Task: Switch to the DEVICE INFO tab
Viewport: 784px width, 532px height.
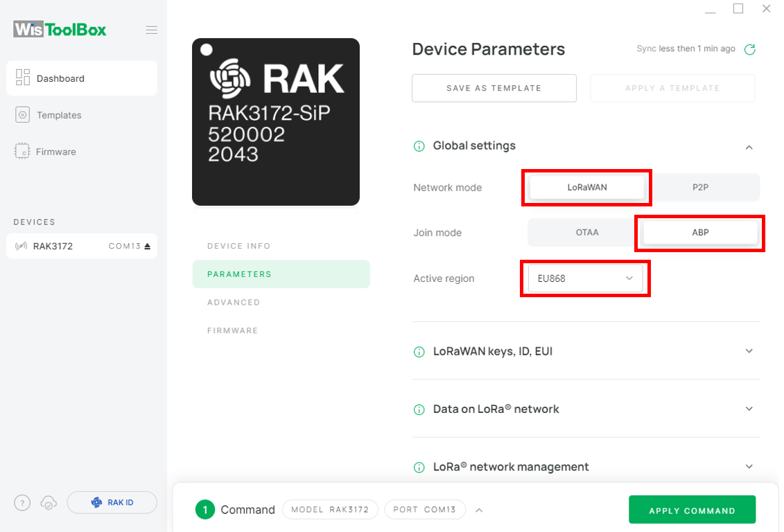Action: (x=239, y=246)
